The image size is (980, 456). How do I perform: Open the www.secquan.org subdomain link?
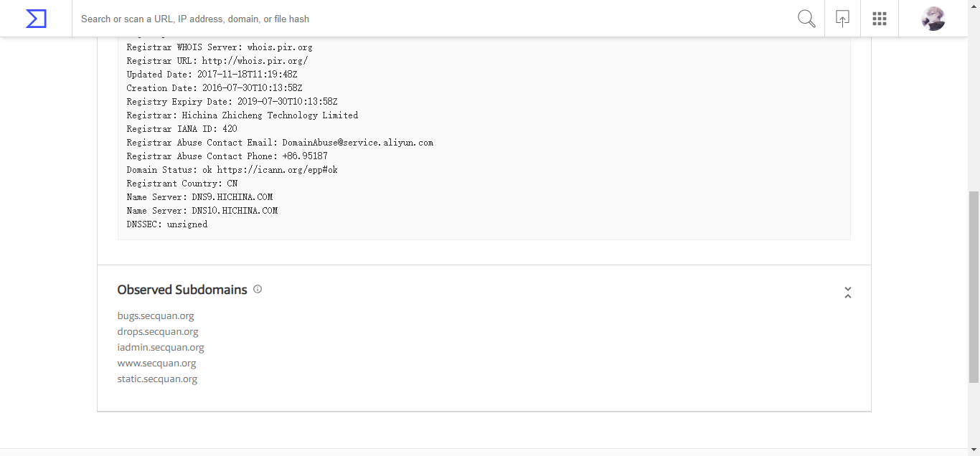pos(156,363)
